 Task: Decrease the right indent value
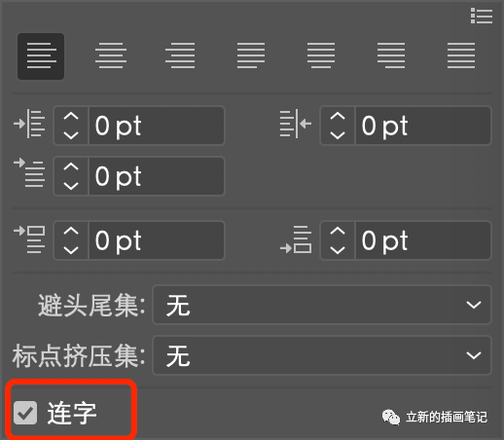338,134
